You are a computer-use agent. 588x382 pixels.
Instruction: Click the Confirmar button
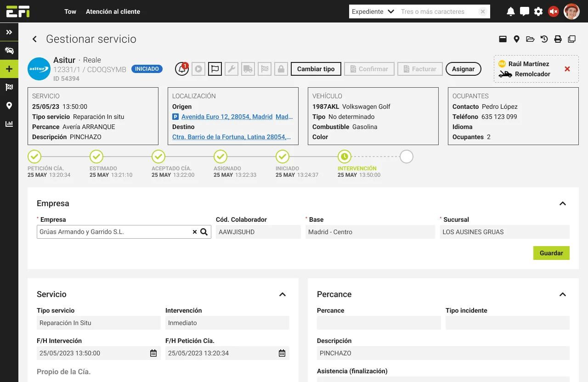click(369, 69)
